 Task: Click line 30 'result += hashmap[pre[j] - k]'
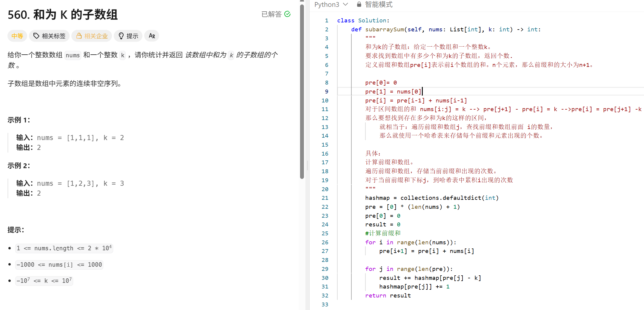point(430,278)
